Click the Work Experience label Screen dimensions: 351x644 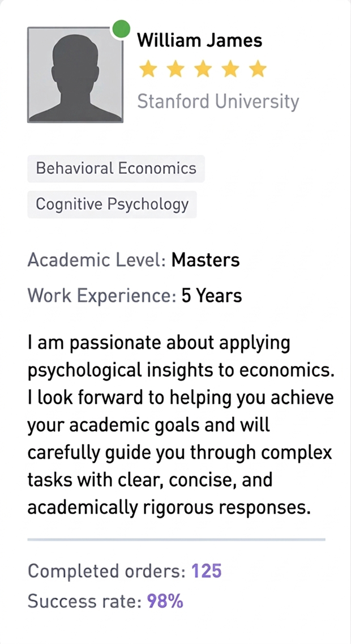tap(102, 296)
